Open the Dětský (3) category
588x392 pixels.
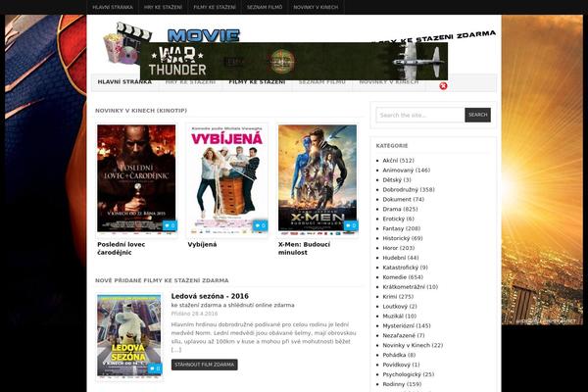tap(397, 180)
